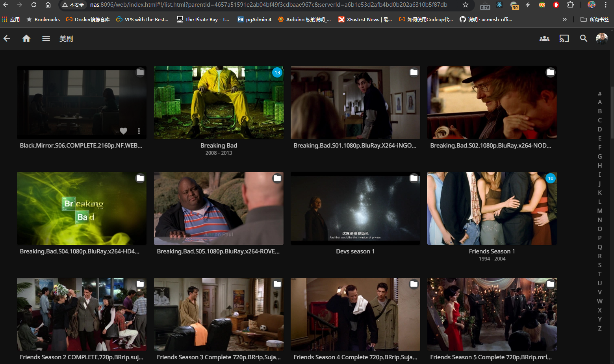
Task: Click folder badge on Breaking.Bad.S04 card
Action: point(140,178)
